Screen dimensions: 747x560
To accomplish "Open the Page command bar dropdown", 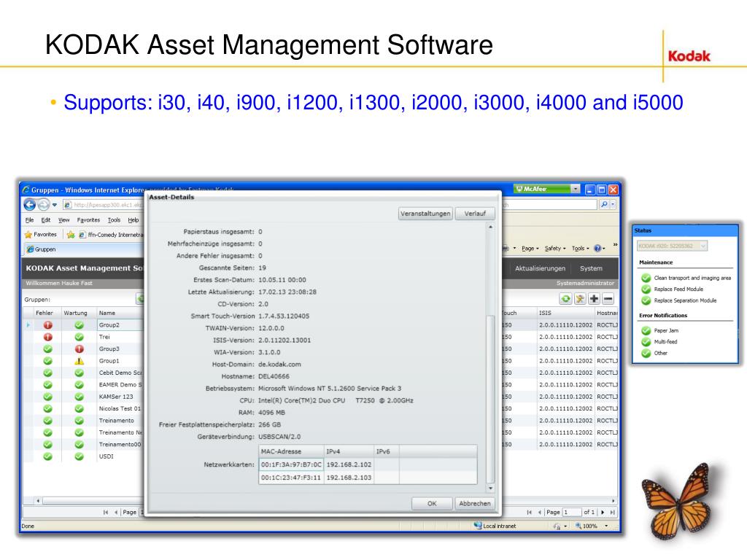I will tap(530, 248).
